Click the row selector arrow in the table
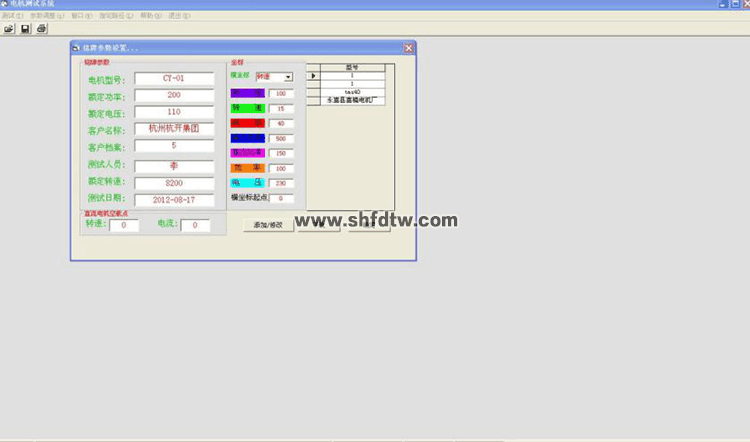Viewport: 750px width, 442px height. click(x=312, y=76)
